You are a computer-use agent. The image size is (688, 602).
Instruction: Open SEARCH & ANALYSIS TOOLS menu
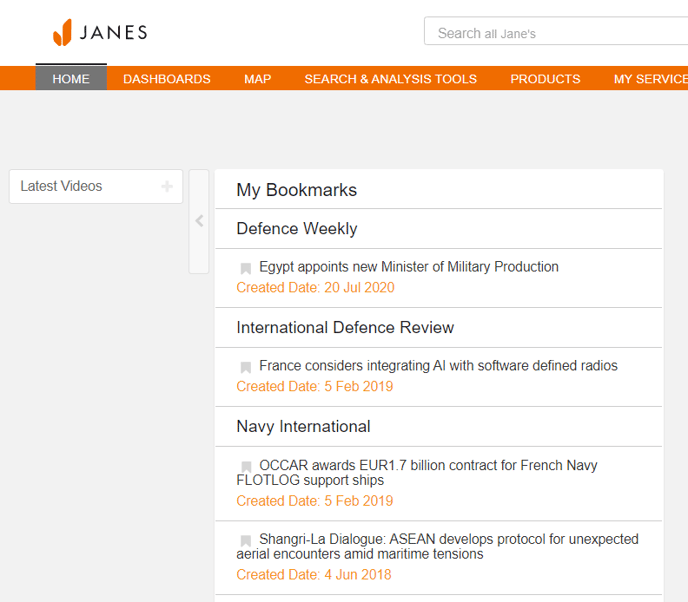[391, 79]
